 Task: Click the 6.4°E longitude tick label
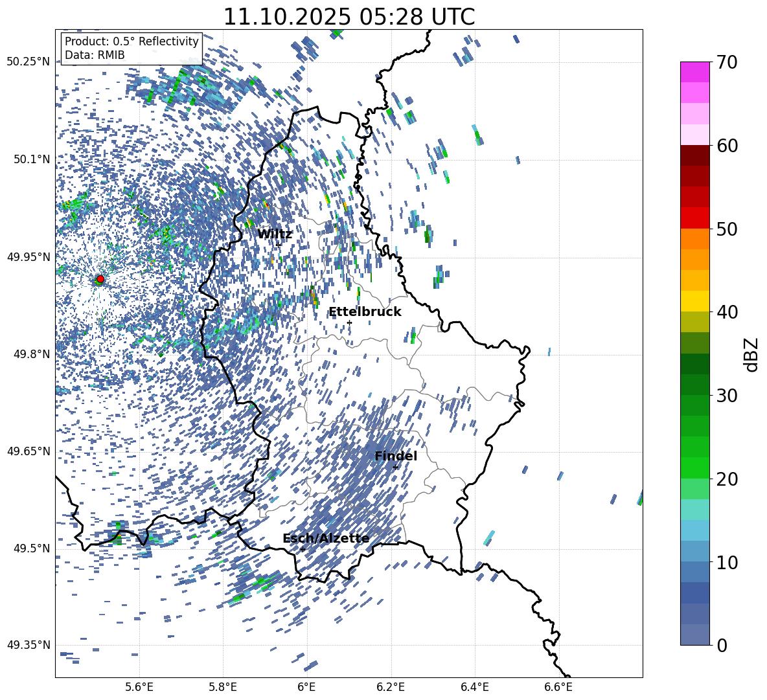pyautogui.click(x=474, y=687)
